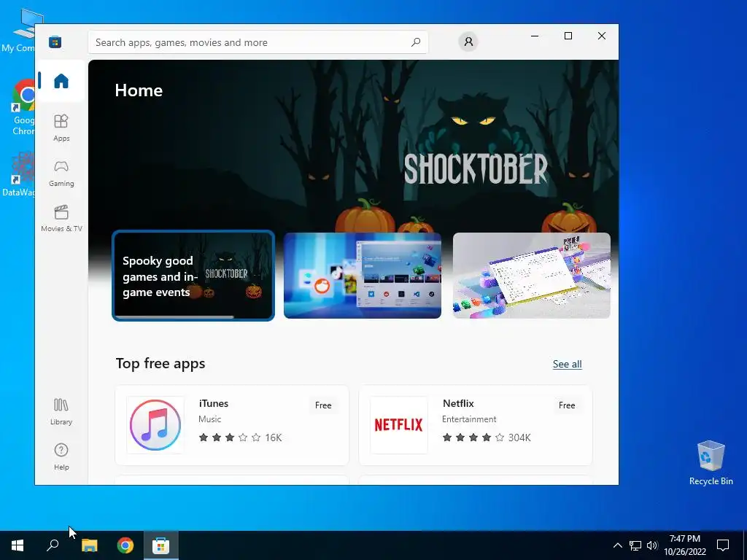Launch Google Chrome from taskbar
The image size is (747, 560).
[x=125, y=545]
